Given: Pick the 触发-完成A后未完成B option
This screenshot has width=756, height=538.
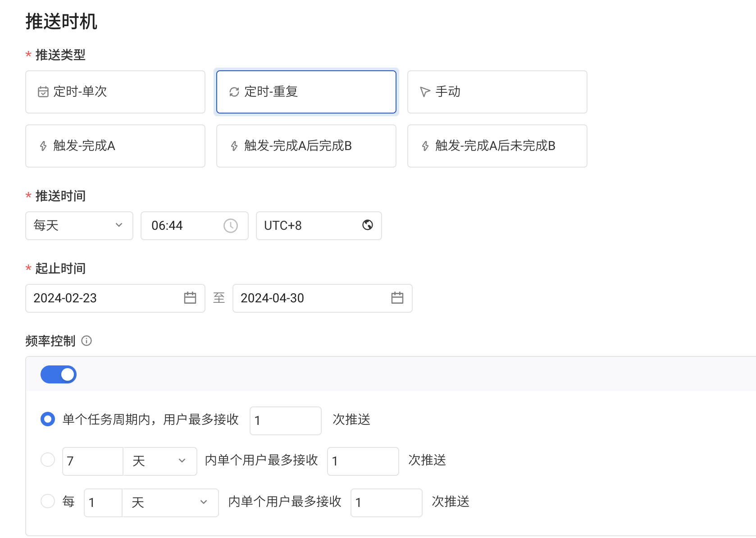Looking at the screenshot, I should click(x=497, y=146).
